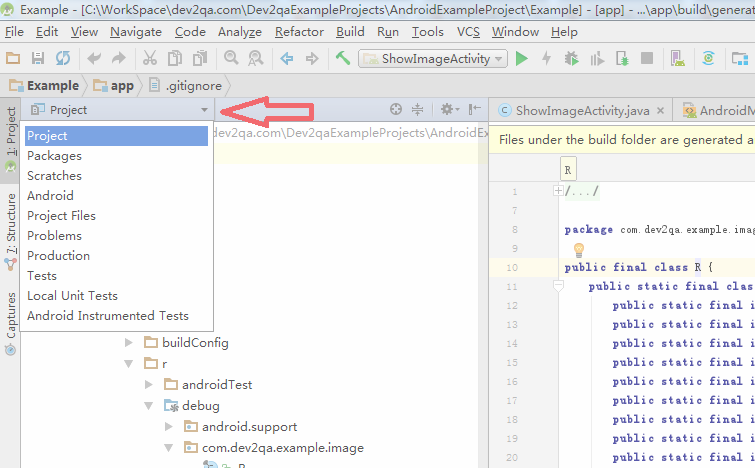The image size is (755, 468).
Task: Click the intention light bulb in editor
Action: click(577, 250)
